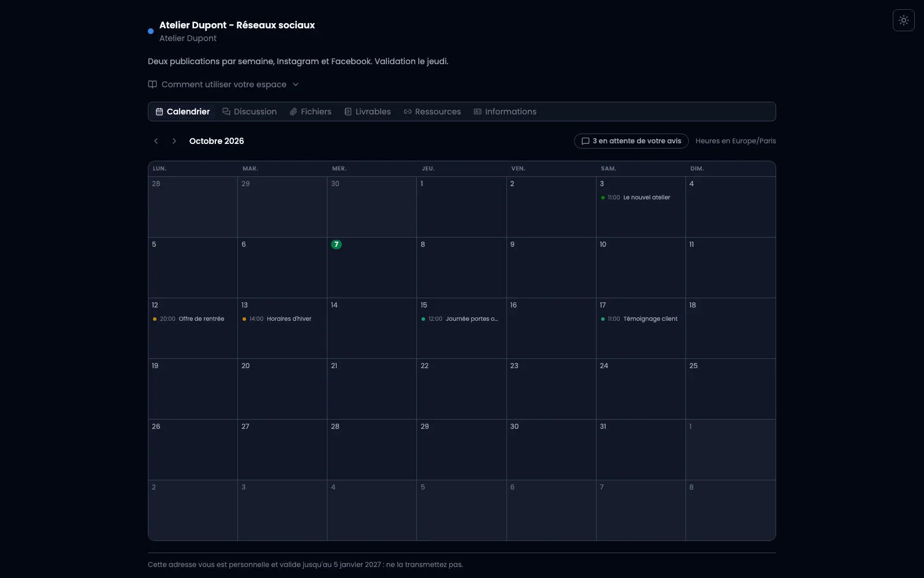Click the Calendrier tab calendar icon
924x578 pixels.
pos(159,112)
